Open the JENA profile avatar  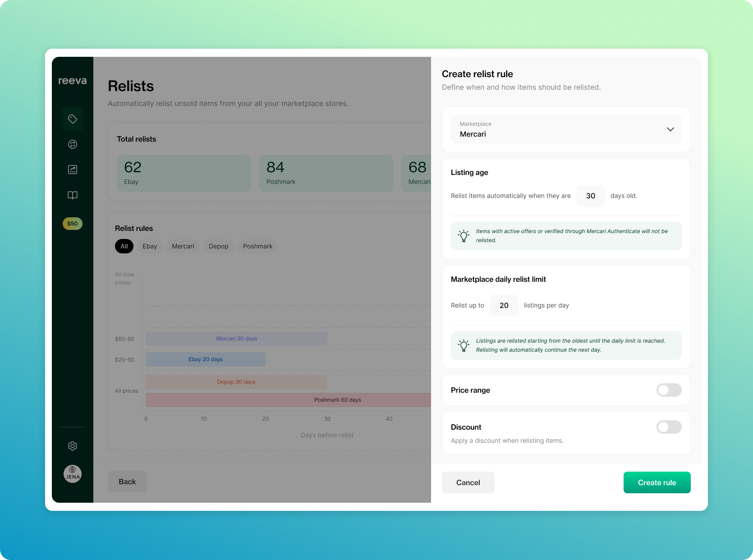pos(73,474)
